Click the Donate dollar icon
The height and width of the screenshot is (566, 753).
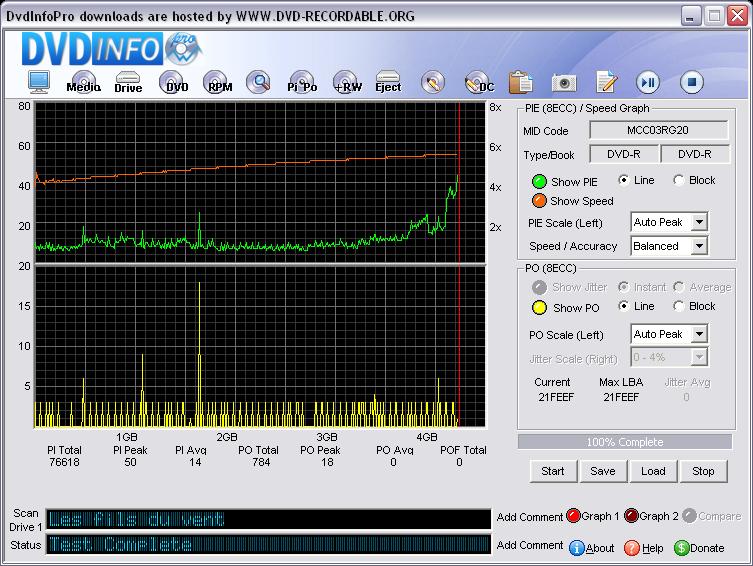pyautogui.click(x=681, y=548)
